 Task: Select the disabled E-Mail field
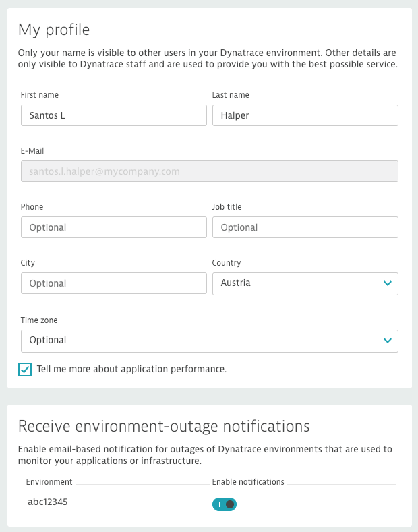(210, 171)
